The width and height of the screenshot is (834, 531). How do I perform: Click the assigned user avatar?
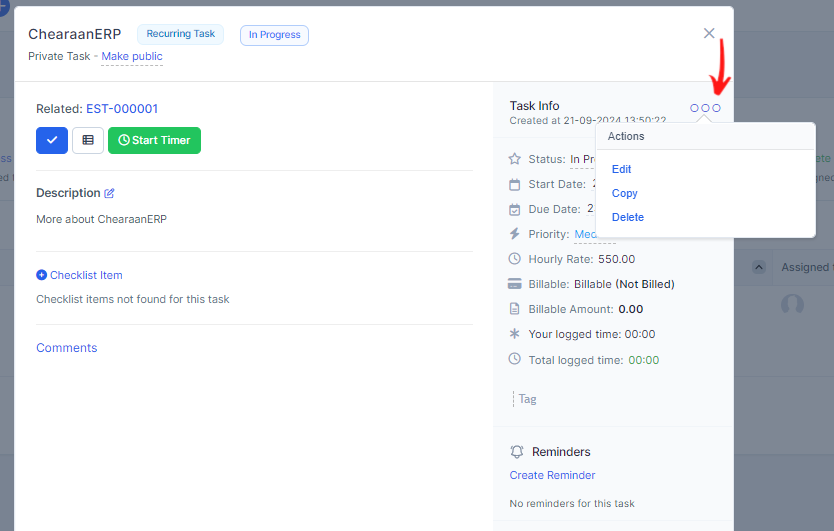[x=792, y=305]
